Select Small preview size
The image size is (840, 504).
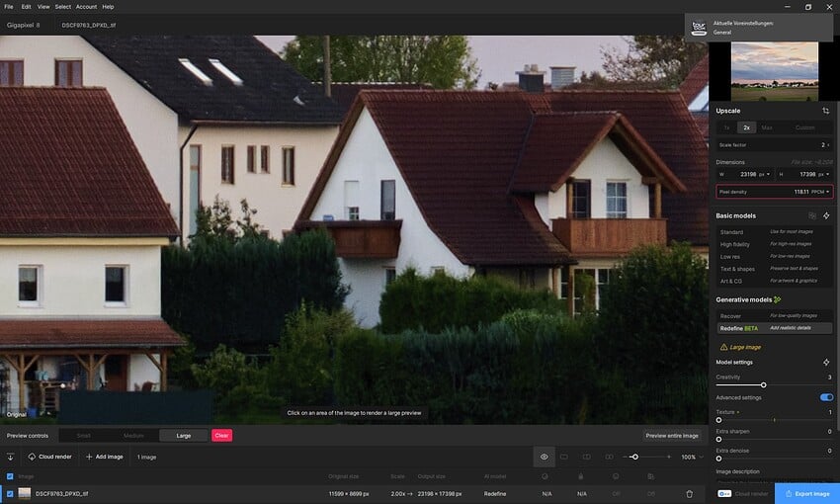(x=84, y=436)
